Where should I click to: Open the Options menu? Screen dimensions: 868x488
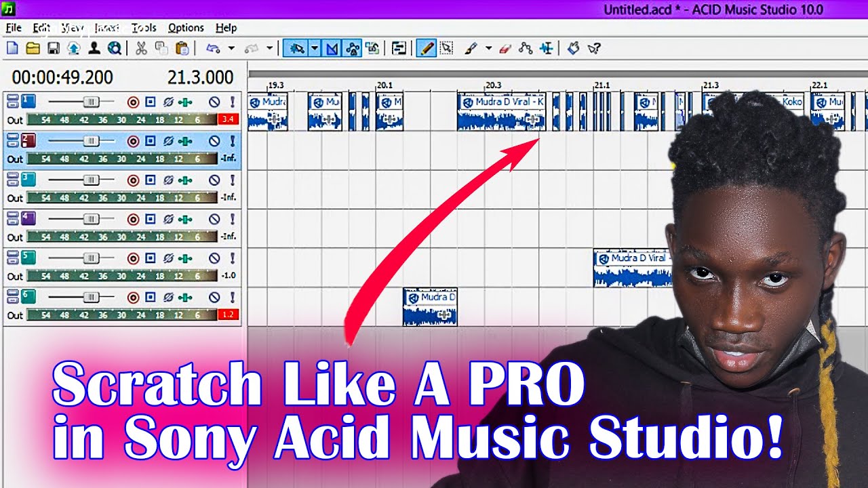tap(186, 28)
